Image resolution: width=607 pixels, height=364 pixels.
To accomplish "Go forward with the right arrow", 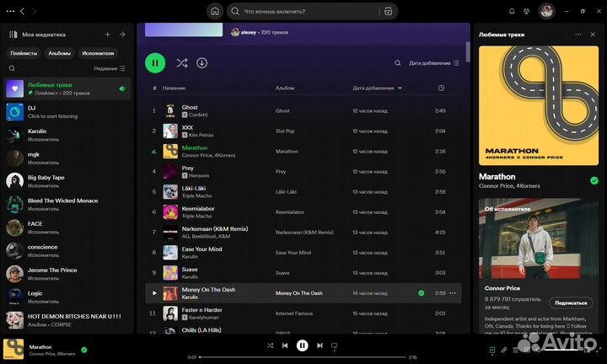I will [34, 11].
